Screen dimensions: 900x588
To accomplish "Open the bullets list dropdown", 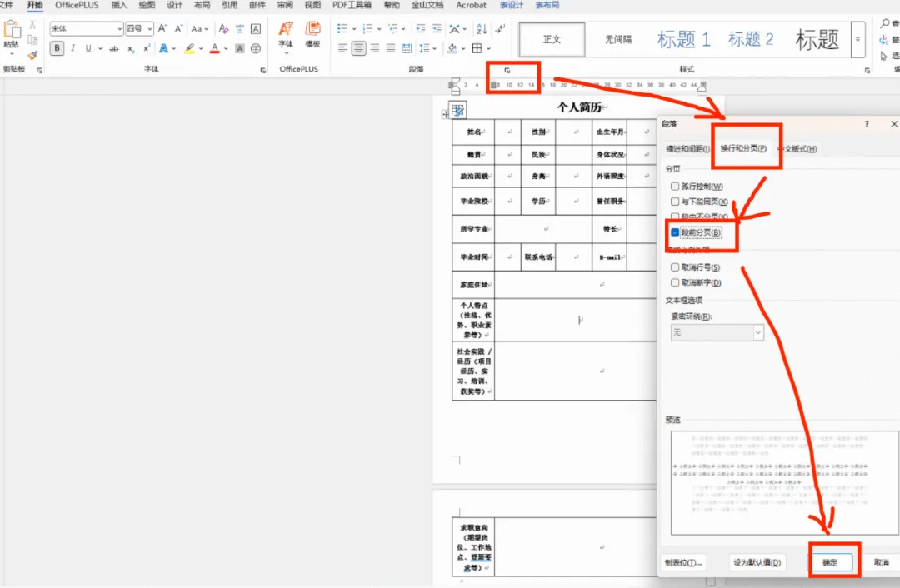I will click(354, 28).
